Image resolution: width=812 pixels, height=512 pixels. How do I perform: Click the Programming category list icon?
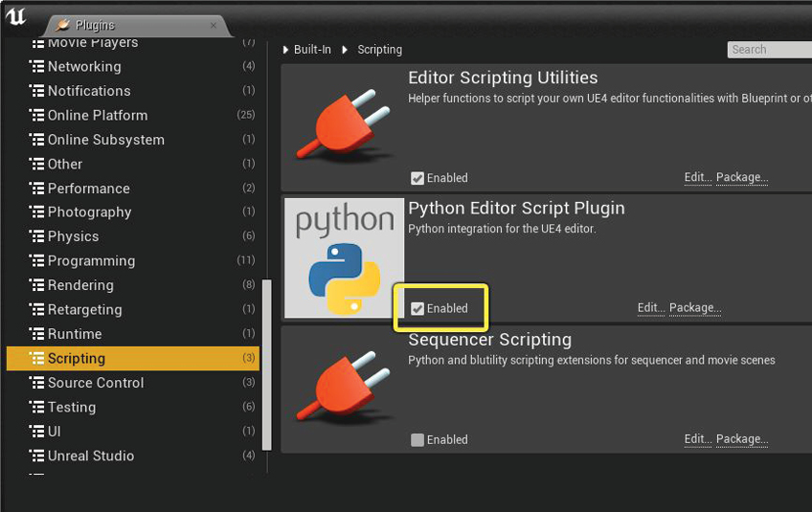[x=36, y=260]
